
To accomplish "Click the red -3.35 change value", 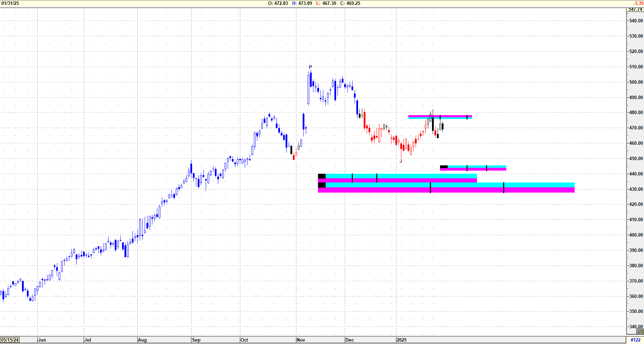I will pyautogui.click(x=638, y=3).
